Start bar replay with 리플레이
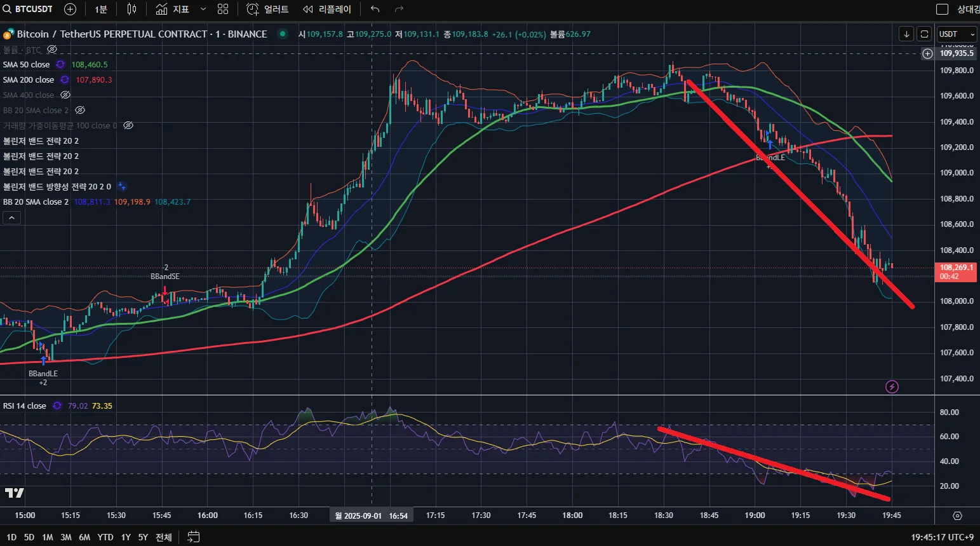 point(327,10)
